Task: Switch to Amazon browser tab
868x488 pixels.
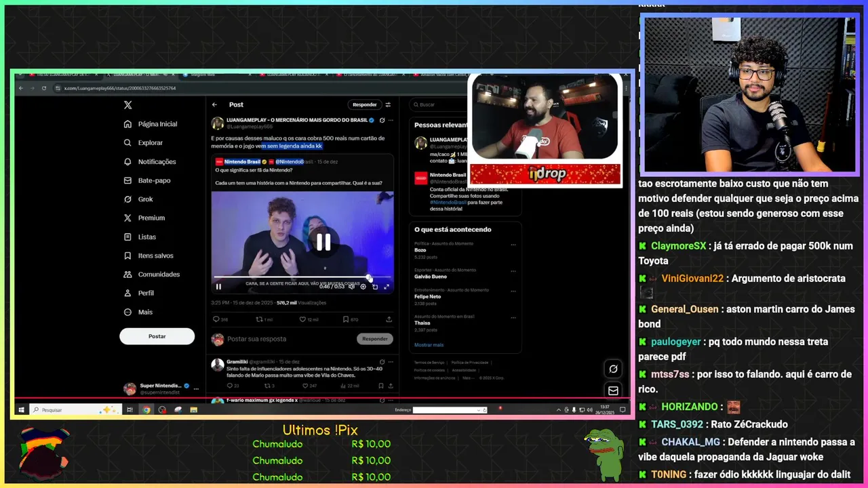Action: pyautogui.click(x=441, y=74)
